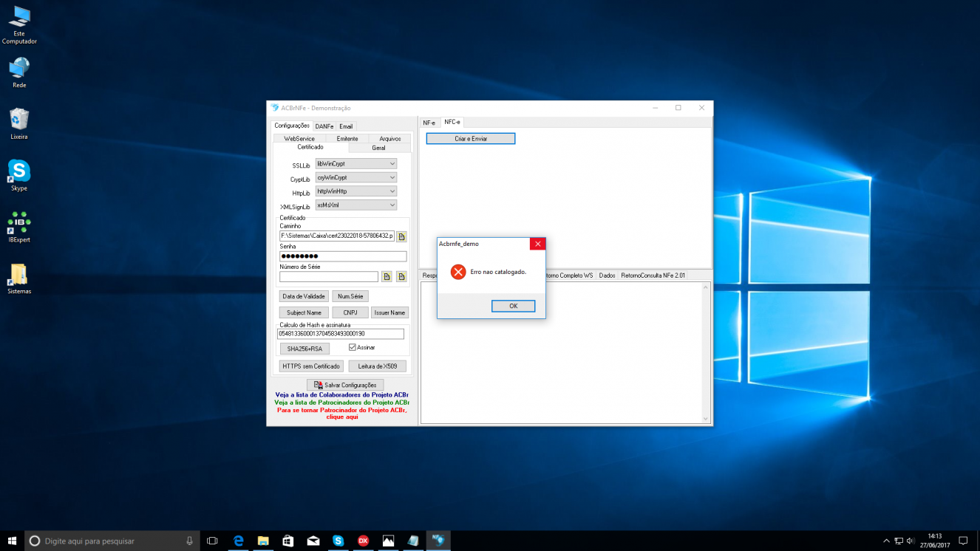Image resolution: width=980 pixels, height=551 pixels.
Task: Close the Acbrnfe_demo error dialog with X
Action: coord(538,244)
